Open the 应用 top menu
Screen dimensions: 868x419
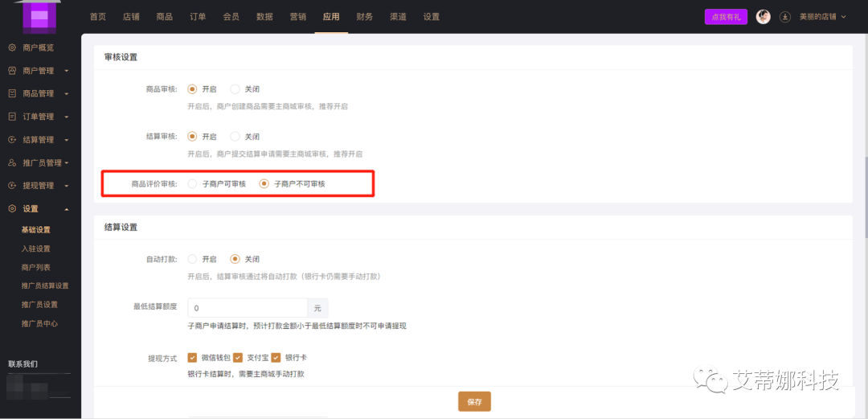coord(331,17)
